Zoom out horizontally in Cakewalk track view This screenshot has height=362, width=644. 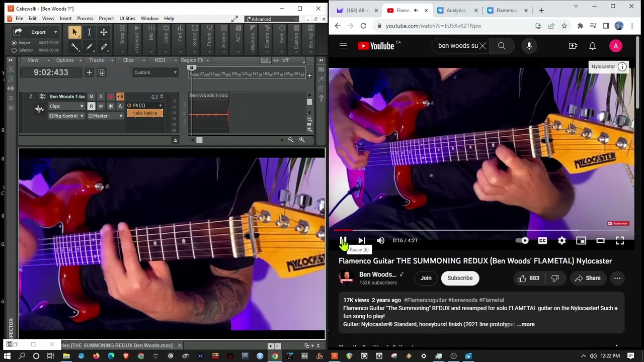290,140
